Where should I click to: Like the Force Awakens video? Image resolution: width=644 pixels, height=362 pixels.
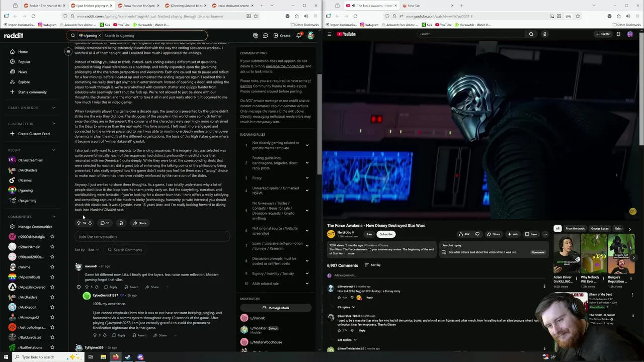pos(463,234)
